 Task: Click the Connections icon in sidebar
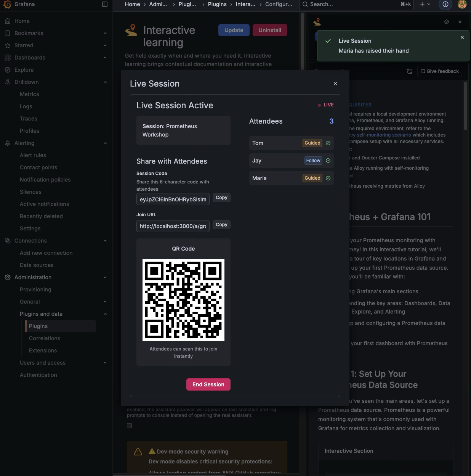coord(8,241)
